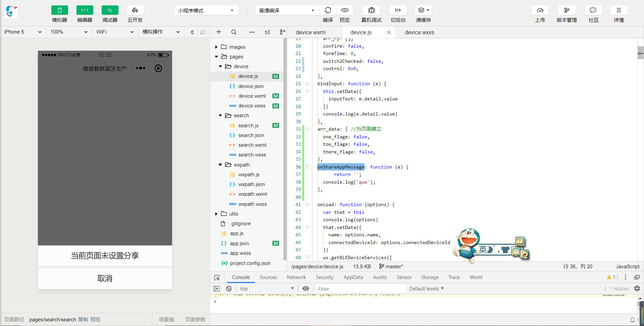Open the Default levels dropdown
Viewport: 644px width, 326px height.
426,289
